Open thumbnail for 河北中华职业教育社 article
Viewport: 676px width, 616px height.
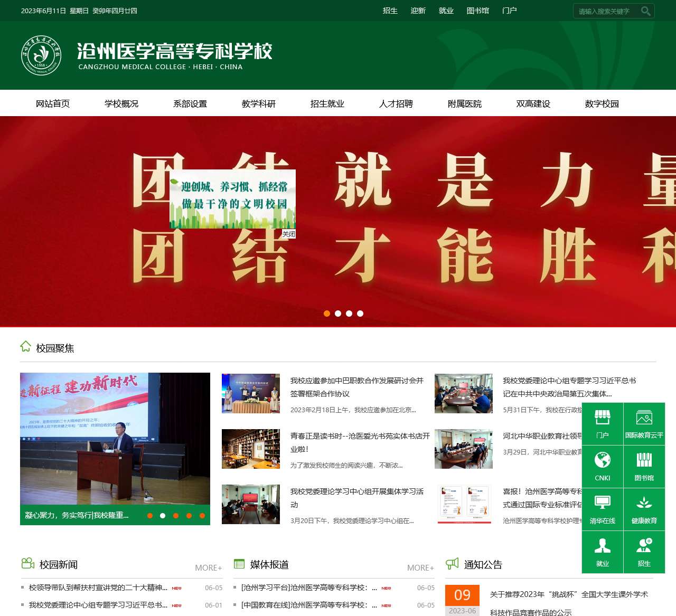click(464, 449)
